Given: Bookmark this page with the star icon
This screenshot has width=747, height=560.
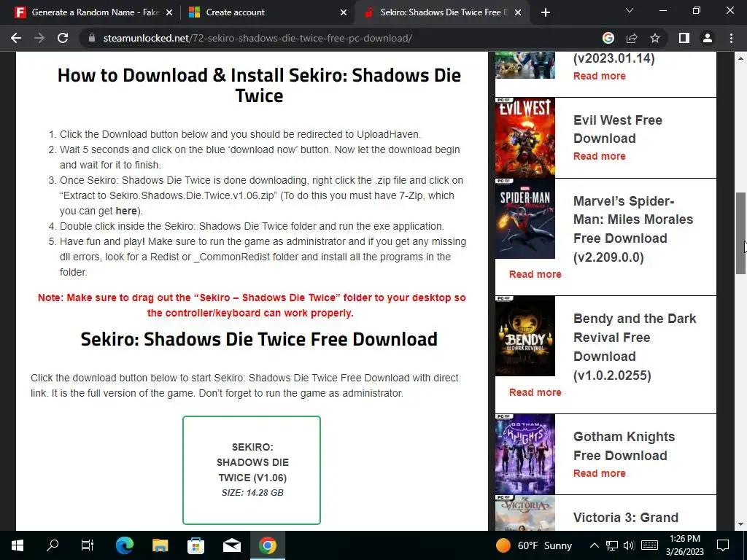Looking at the screenshot, I should click(x=655, y=38).
